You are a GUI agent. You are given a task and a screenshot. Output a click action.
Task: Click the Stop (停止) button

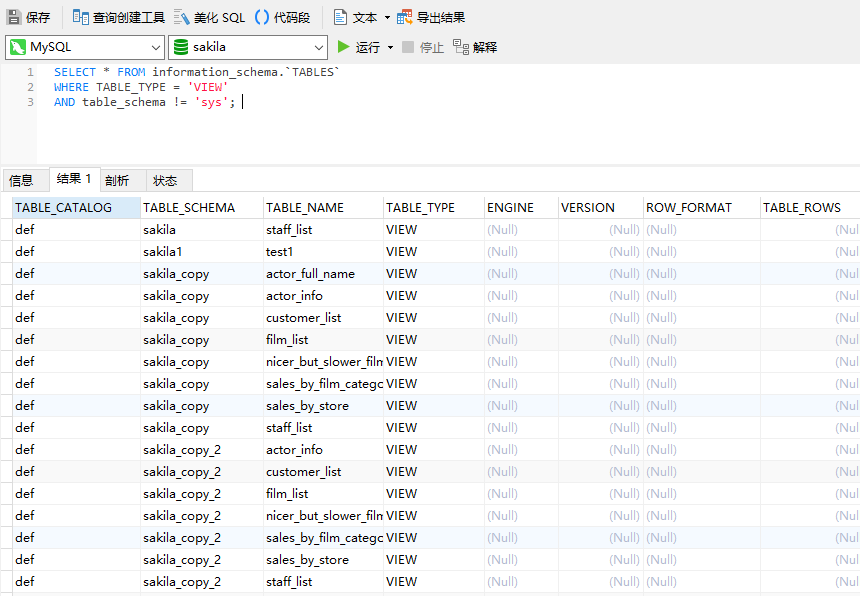point(423,48)
